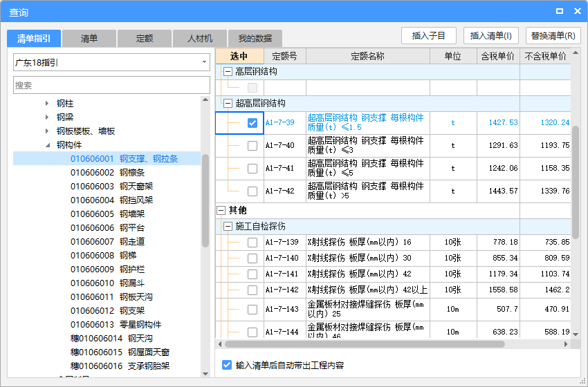This screenshot has width=588, height=387.
Task: Click the 插入子目 button
Action: pos(429,36)
